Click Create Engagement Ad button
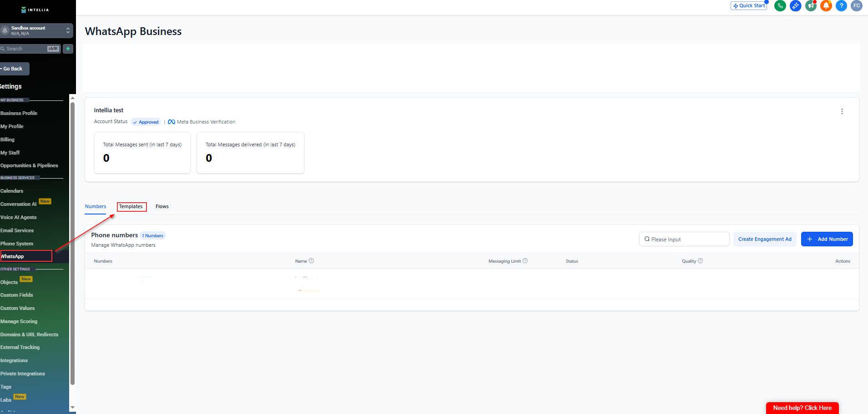Viewport: 868px width, 414px height. coord(765,239)
